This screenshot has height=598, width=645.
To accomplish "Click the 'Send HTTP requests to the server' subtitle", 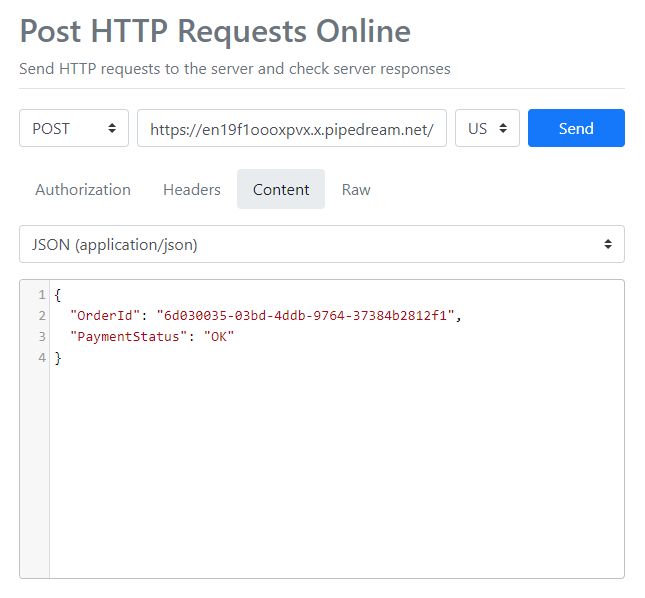I will click(x=235, y=69).
